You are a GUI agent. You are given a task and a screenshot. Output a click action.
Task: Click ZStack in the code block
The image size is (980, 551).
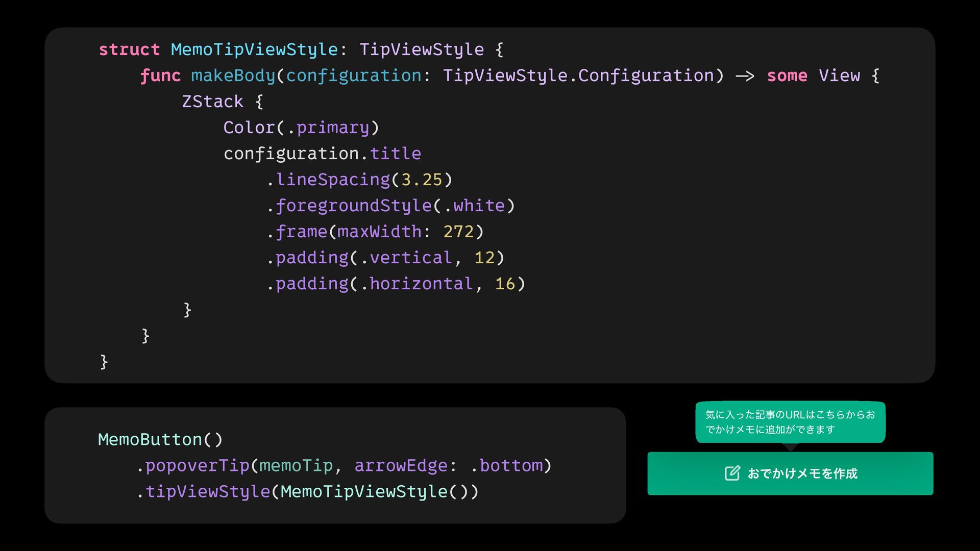(212, 102)
